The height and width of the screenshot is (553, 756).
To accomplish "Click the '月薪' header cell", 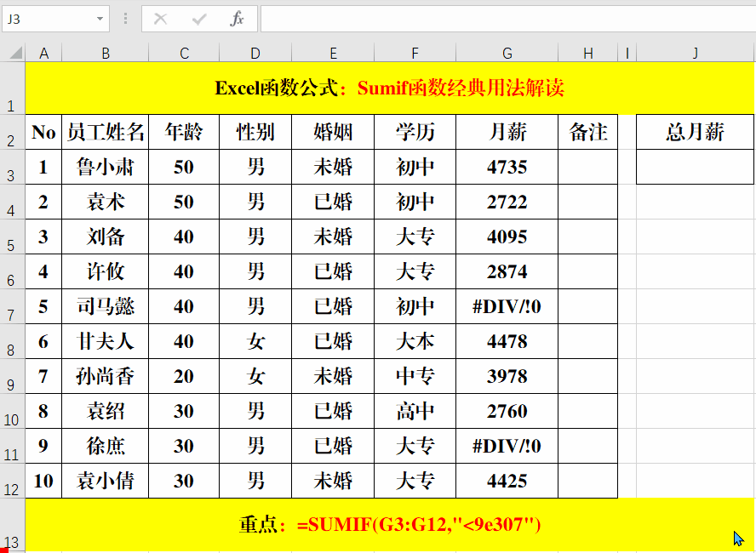I will point(507,132).
